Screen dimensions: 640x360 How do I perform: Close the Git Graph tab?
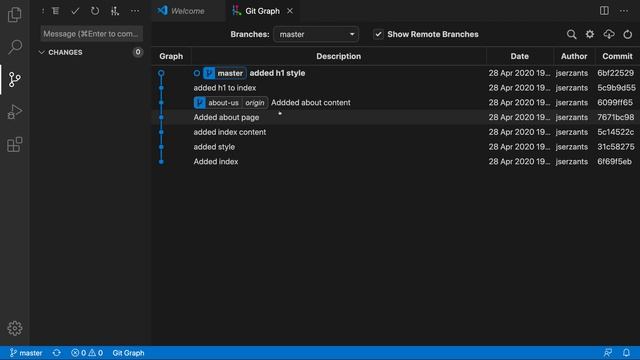pos(290,11)
